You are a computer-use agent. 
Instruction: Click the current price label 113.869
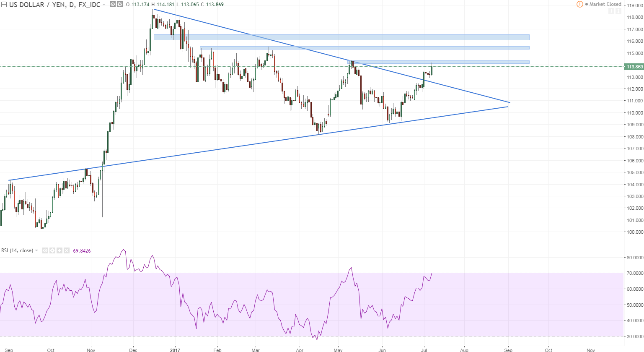634,67
